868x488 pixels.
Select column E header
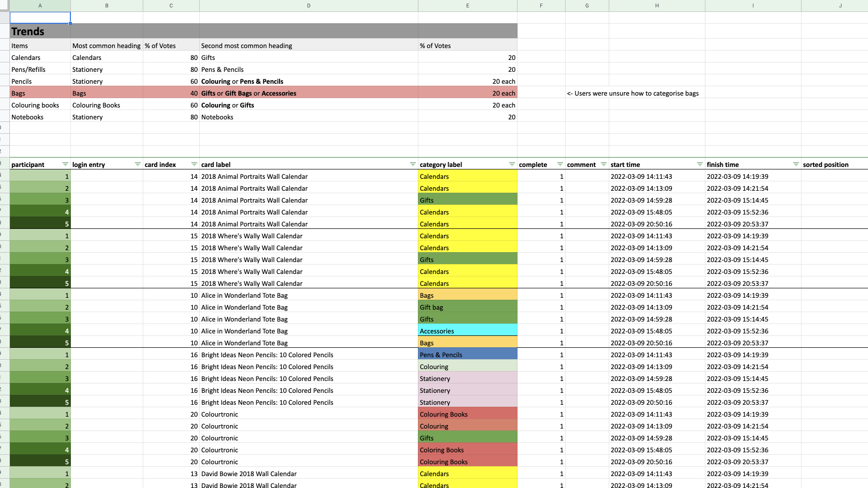467,5
